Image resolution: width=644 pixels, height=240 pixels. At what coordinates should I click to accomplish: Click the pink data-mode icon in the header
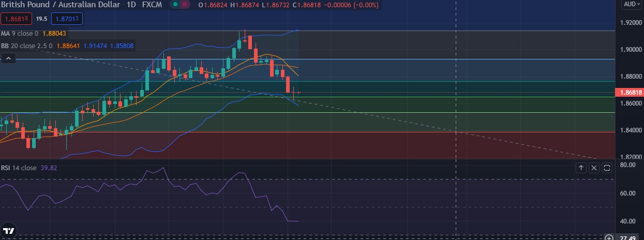[185, 5]
